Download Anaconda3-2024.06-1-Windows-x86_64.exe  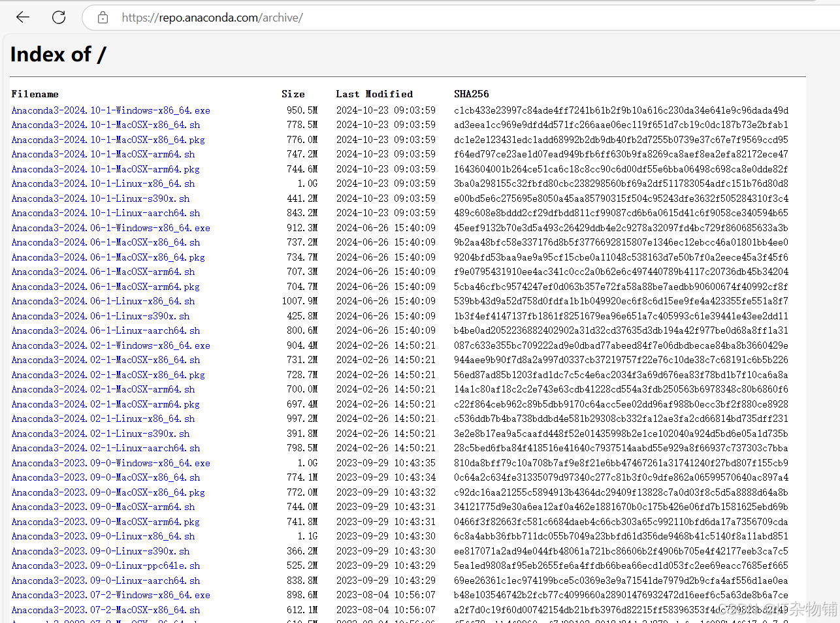pos(110,228)
